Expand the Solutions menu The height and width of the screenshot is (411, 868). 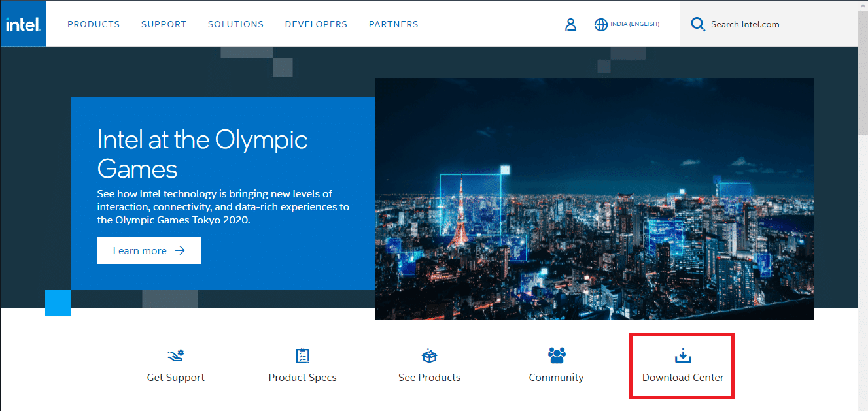pyautogui.click(x=235, y=24)
